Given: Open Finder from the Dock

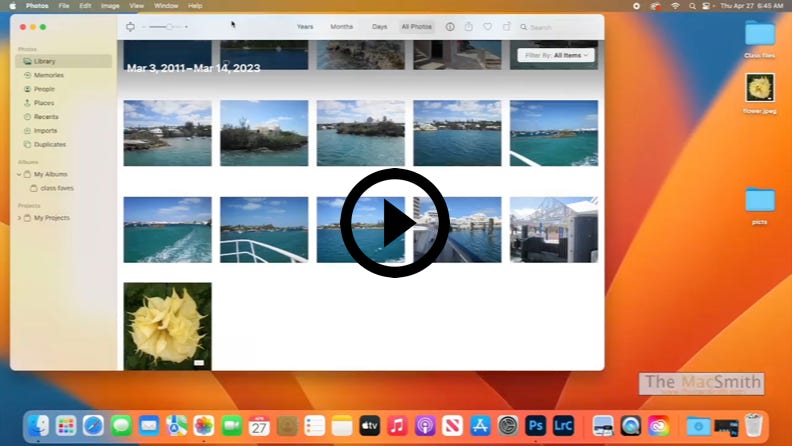Looking at the screenshot, I should pos(38,426).
